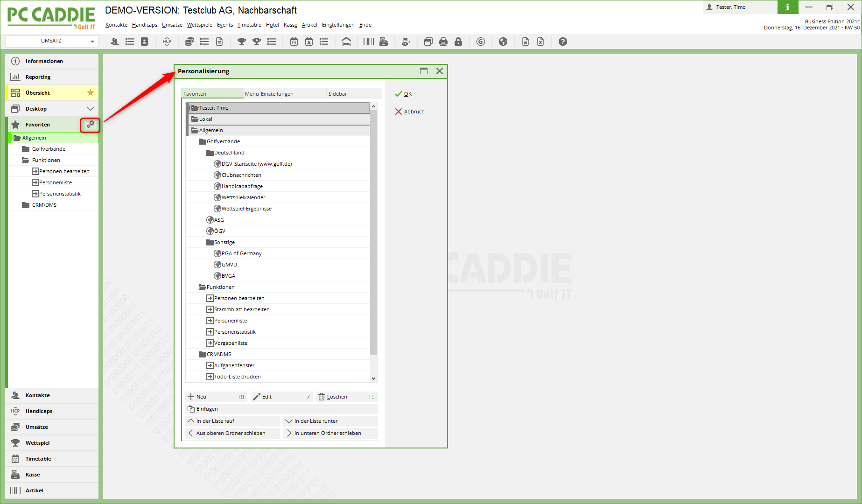Open the Wettspiele menu

click(x=199, y=25)
